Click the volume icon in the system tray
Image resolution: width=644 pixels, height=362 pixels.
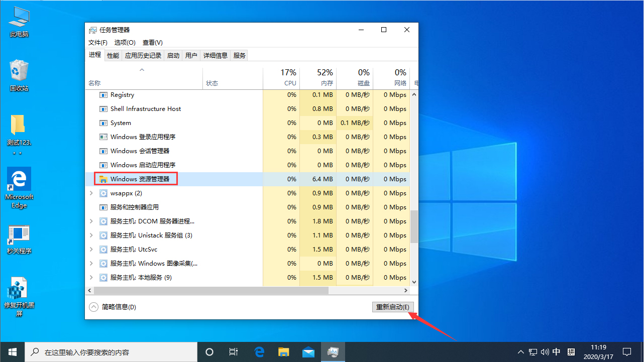click(545, 351)
